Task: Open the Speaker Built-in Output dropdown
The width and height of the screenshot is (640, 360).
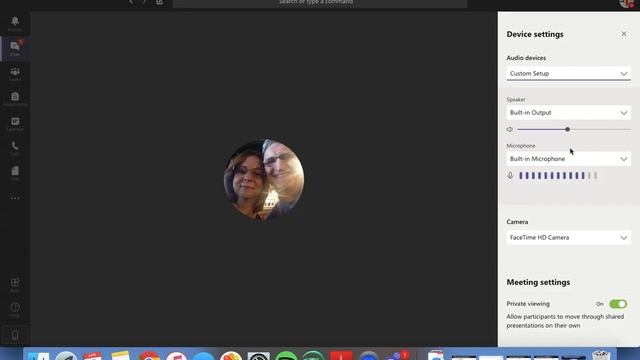Action: click(569, 113)
